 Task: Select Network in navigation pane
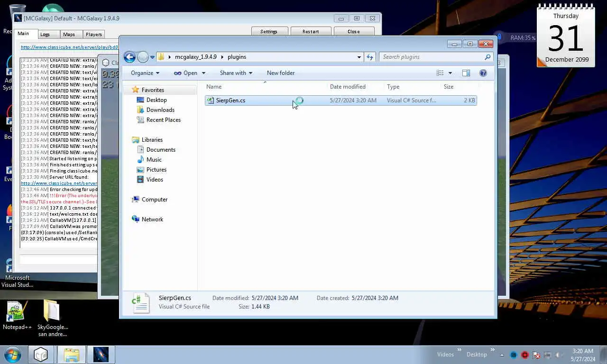152,219
